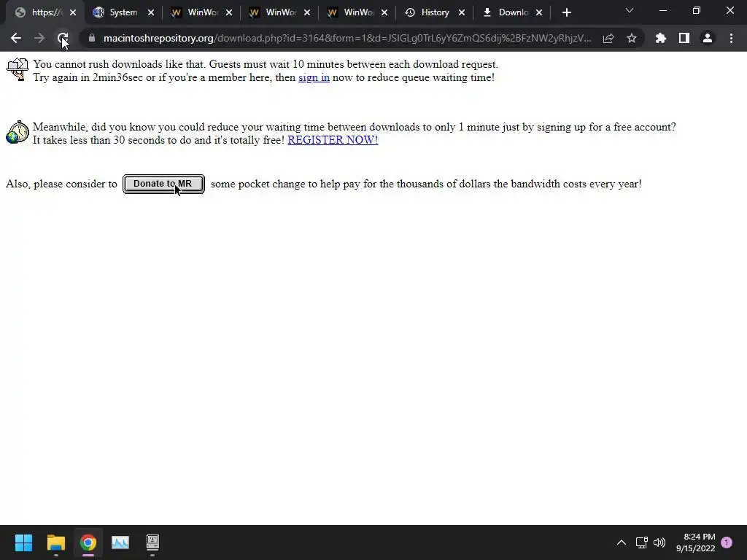The width and height of the screenshot is (747, 560).
Task: Open Chrome three-dot menu
Action: (731, 38)
